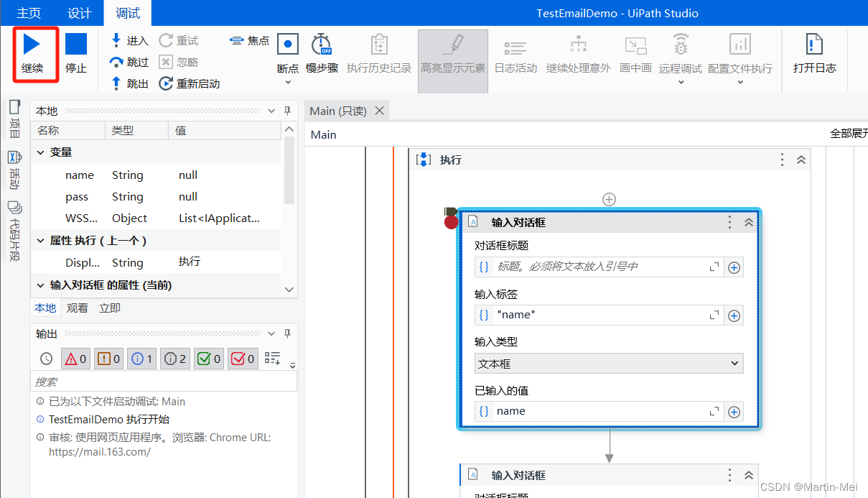Click the 继续 (Continue) play button
868x498 pixels.
tap(32, 53)
